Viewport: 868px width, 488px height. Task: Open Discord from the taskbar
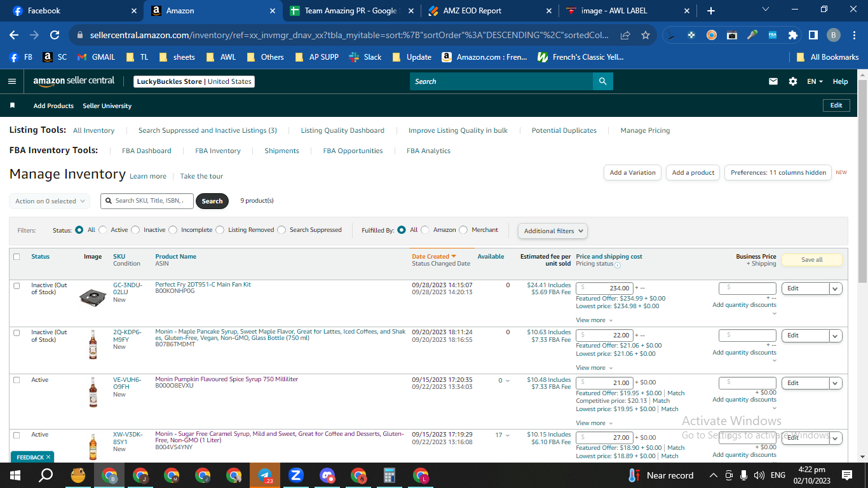click(x=327, y=475)
